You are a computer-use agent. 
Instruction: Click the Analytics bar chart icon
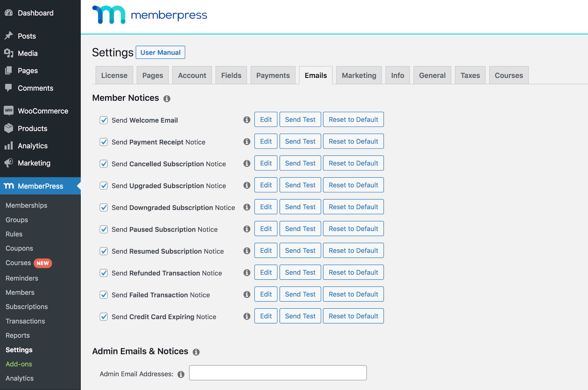[x=9, y=146]
